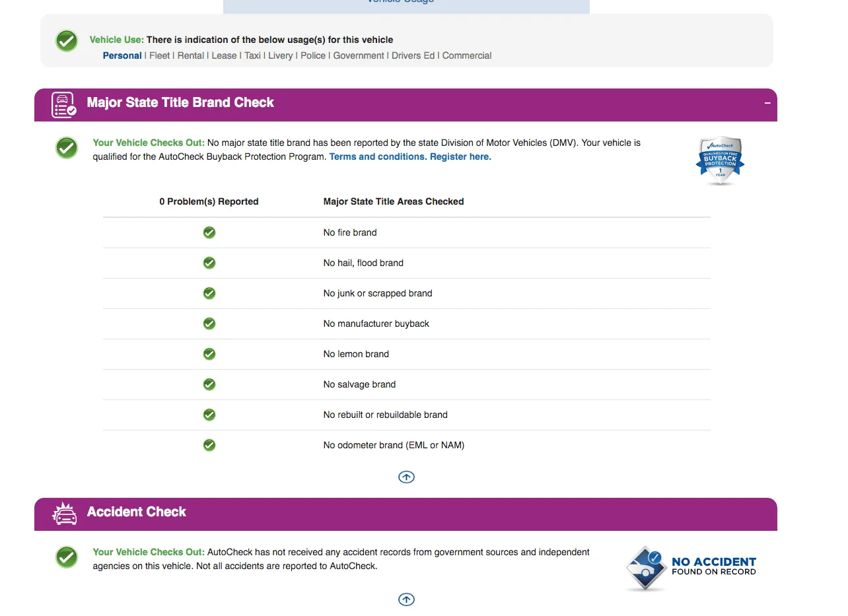Select the Fleet vehicle use label
Image resolution: width=848 pixels, height=616 pixels.
(160, 55)
